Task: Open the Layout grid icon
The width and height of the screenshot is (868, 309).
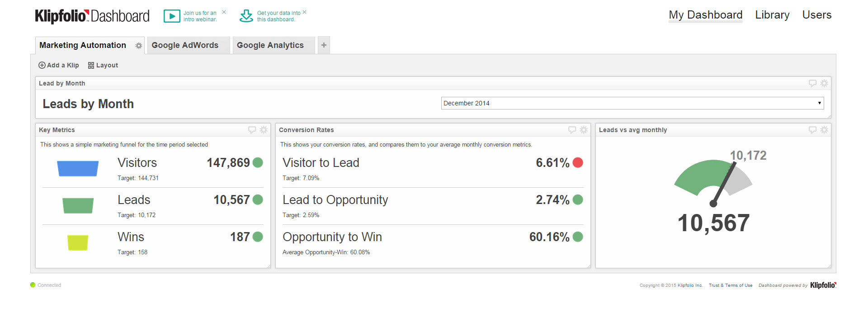Action: [90, 65]
